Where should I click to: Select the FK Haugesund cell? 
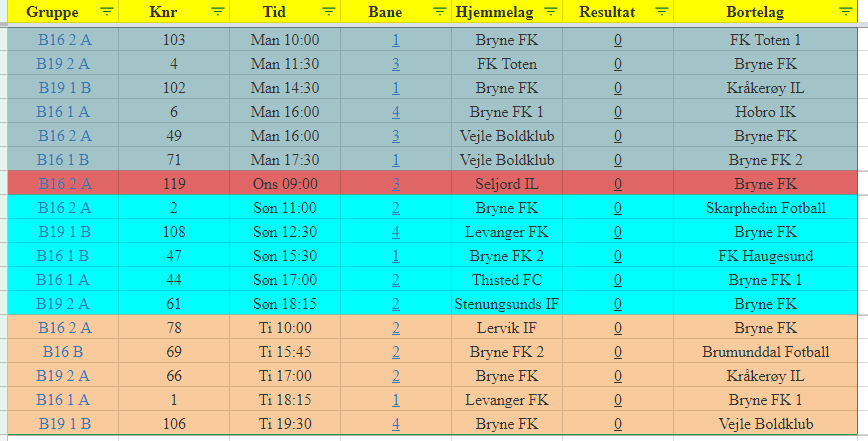coord(765,256)
